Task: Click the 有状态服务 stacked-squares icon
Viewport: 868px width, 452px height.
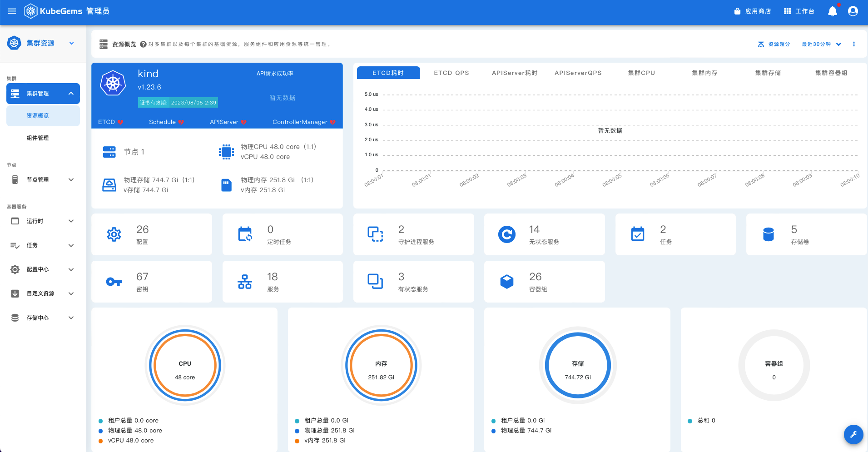Action: [x=375, y=281]
